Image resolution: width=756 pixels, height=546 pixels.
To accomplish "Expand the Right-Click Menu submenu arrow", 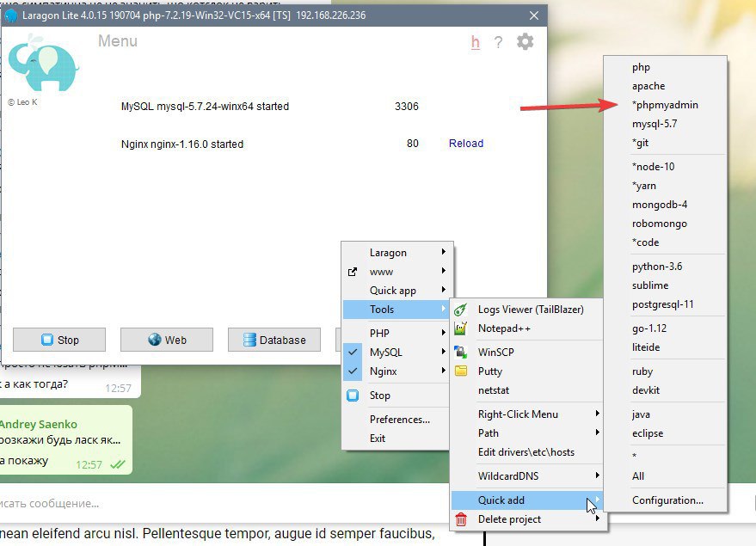I will (x=598, y=414).
